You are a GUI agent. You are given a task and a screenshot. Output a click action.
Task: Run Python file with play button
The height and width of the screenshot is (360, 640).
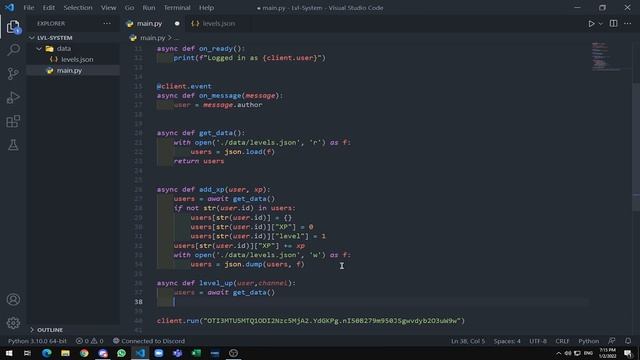[591, 24]
